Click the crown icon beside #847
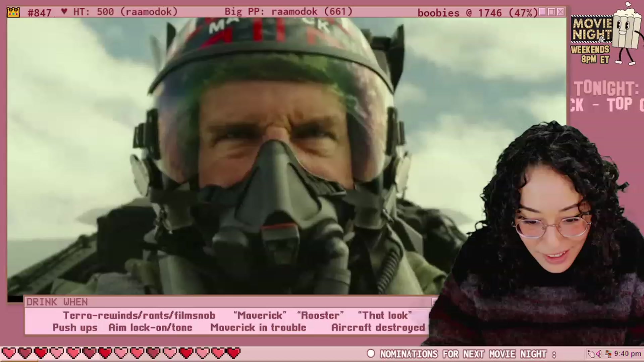The image size is (644, 362). pos(14,12)
